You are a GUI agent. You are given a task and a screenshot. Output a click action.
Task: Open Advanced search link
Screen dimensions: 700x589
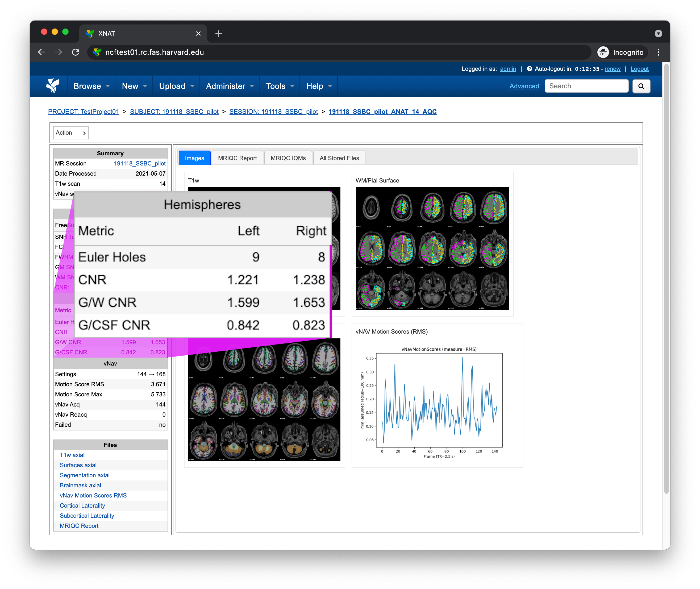pyautogui.click(x=524, y=86)
